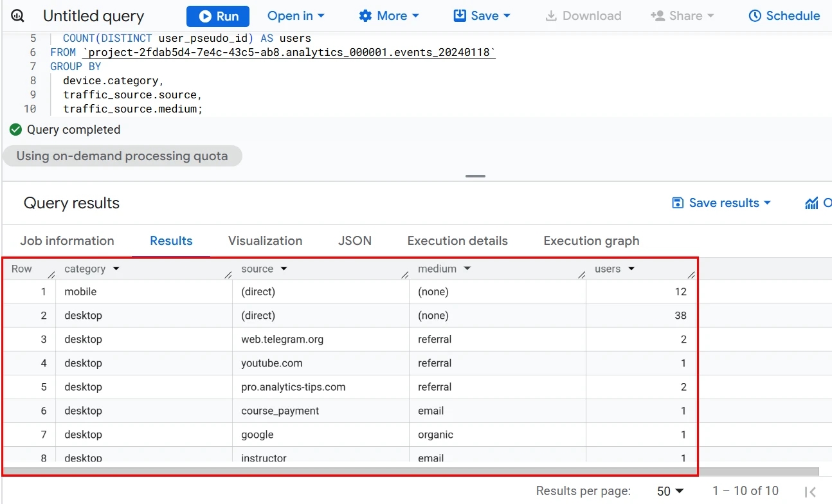Open the JSON tab

click(355, 241)
